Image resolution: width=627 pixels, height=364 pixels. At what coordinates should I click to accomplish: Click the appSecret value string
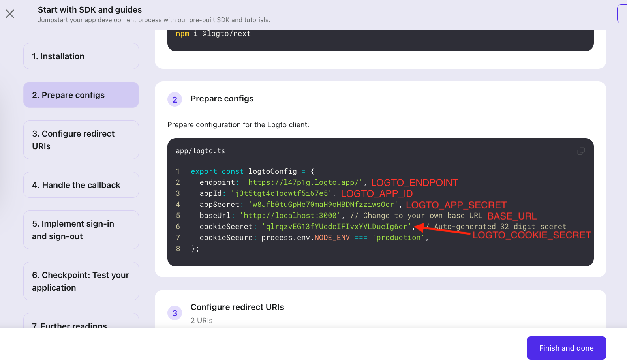point(323,205)
